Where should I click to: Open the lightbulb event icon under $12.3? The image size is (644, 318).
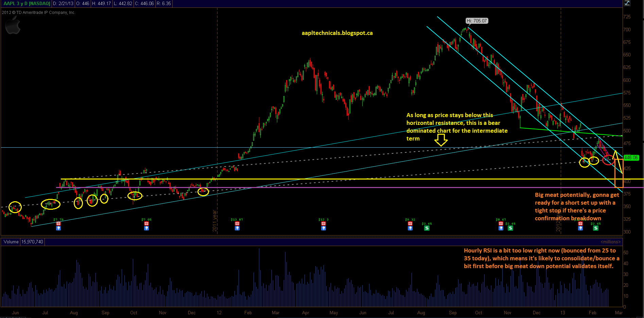pyautogui.click(x=324, y=228)
